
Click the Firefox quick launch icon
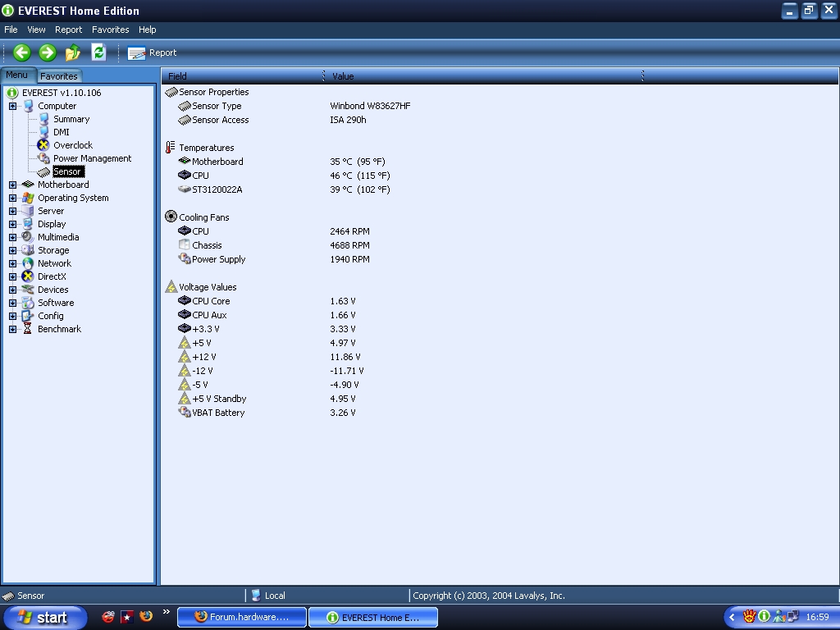(146, 617)
